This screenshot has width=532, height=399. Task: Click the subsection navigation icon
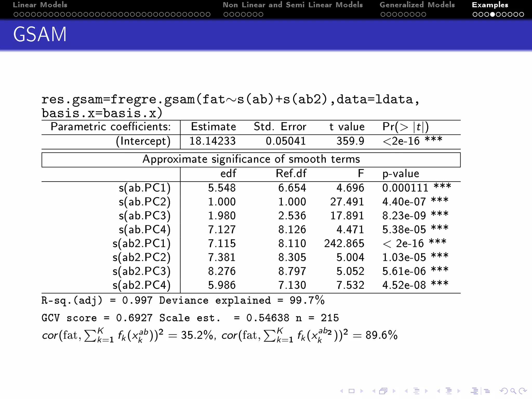tap(416, 391)
